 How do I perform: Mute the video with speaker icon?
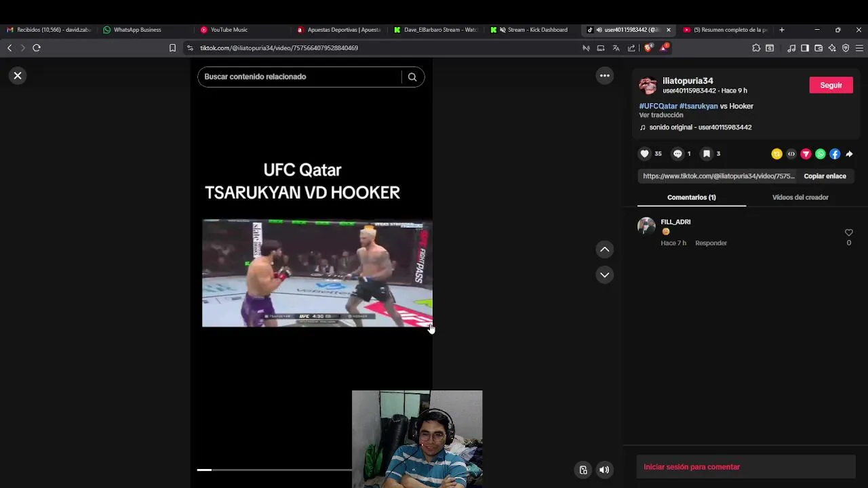604,470
